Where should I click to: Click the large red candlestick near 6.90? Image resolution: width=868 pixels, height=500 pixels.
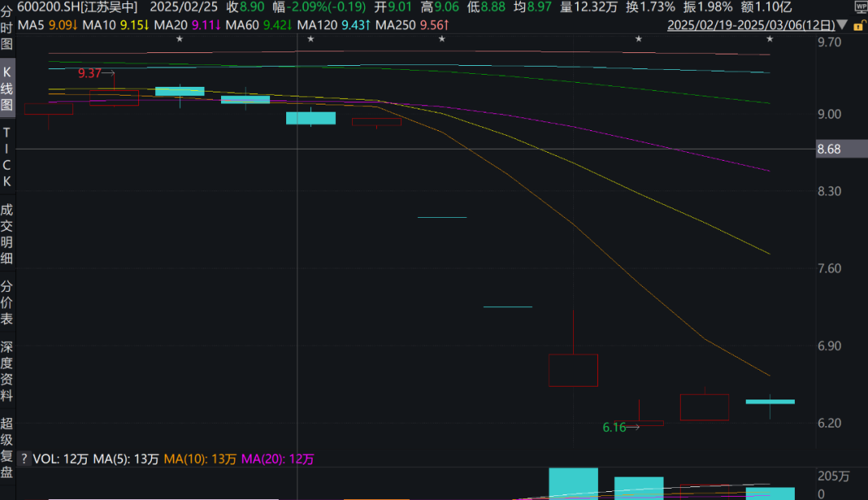click(x=573, y=370)
